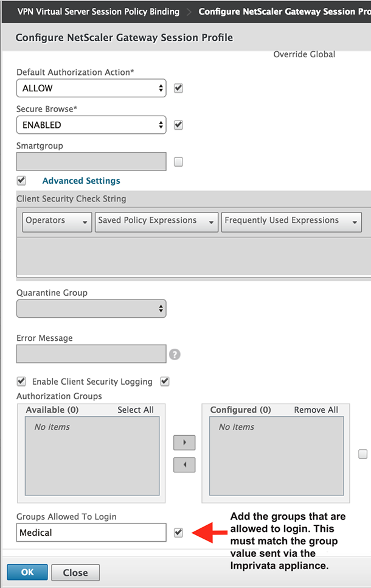Click the Groups Allowed To Login field
Viewport: 371px width, 588px height.
(91, 533)
